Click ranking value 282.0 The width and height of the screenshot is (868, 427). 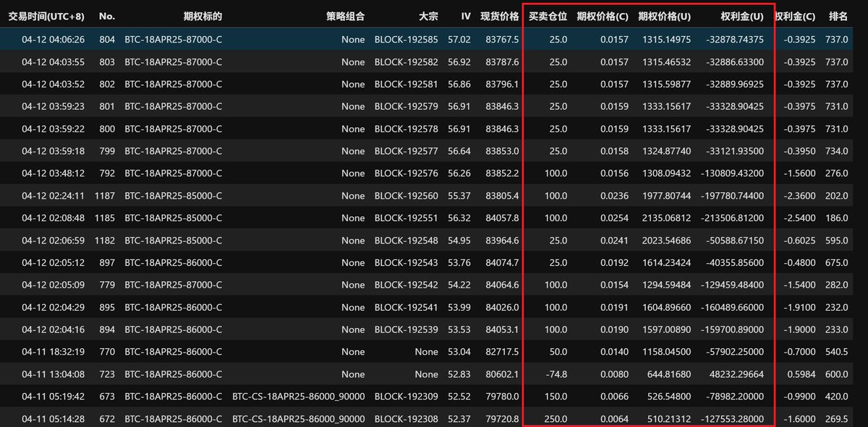coord(836,285)
